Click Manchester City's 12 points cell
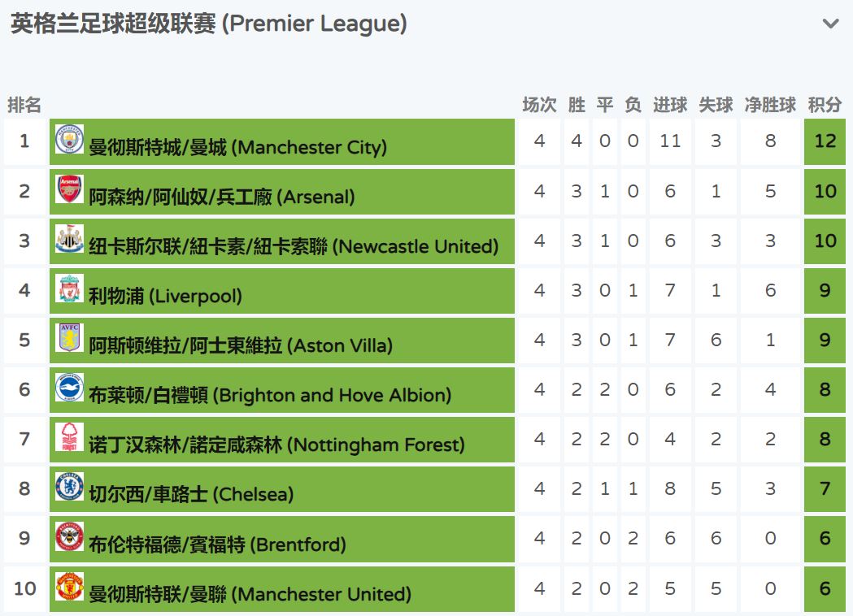The height and width of the screenshot is (616, 853). 825,141
